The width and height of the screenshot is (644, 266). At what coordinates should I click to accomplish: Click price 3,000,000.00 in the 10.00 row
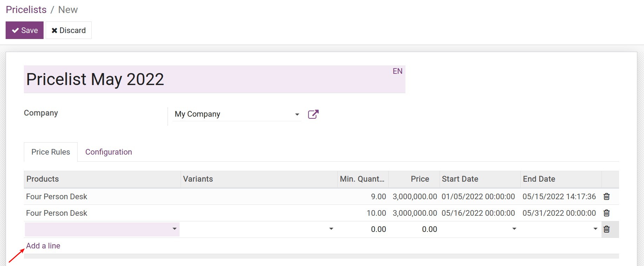(415, 213)
